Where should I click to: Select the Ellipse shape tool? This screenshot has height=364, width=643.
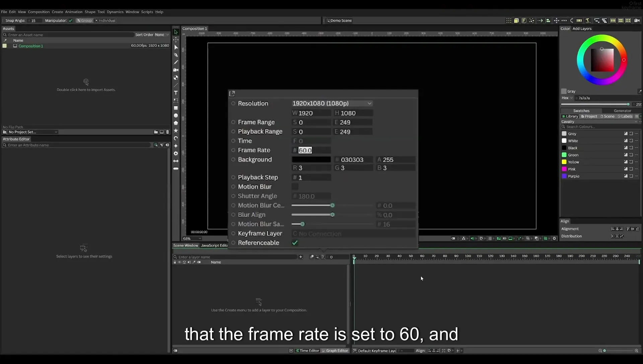click(176, 115)
